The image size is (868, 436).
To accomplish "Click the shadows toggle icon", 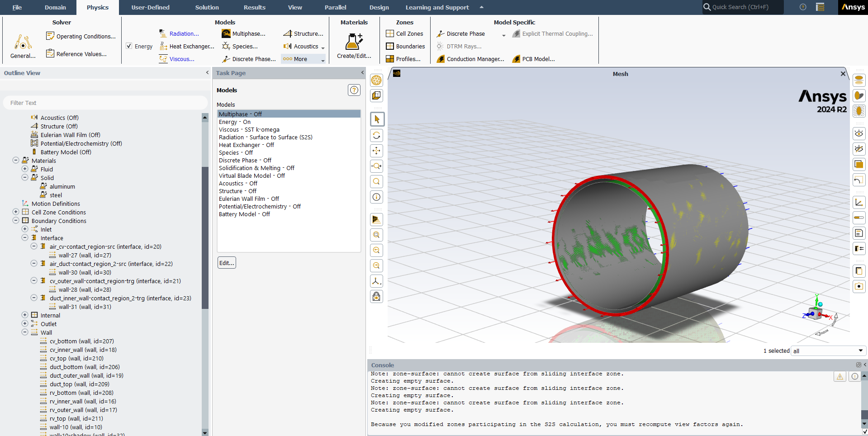I will pos(859,96).
